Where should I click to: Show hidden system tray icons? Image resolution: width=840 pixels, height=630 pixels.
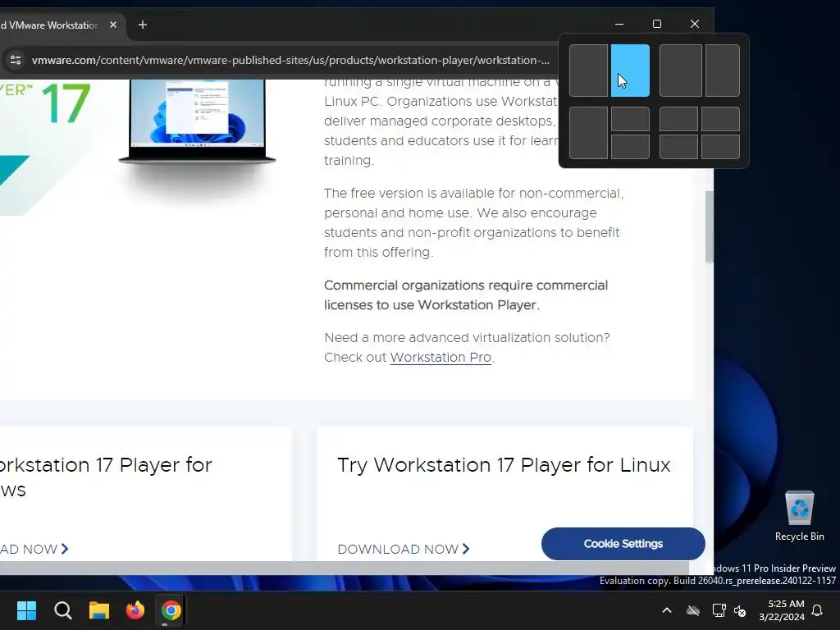(667, 610)
